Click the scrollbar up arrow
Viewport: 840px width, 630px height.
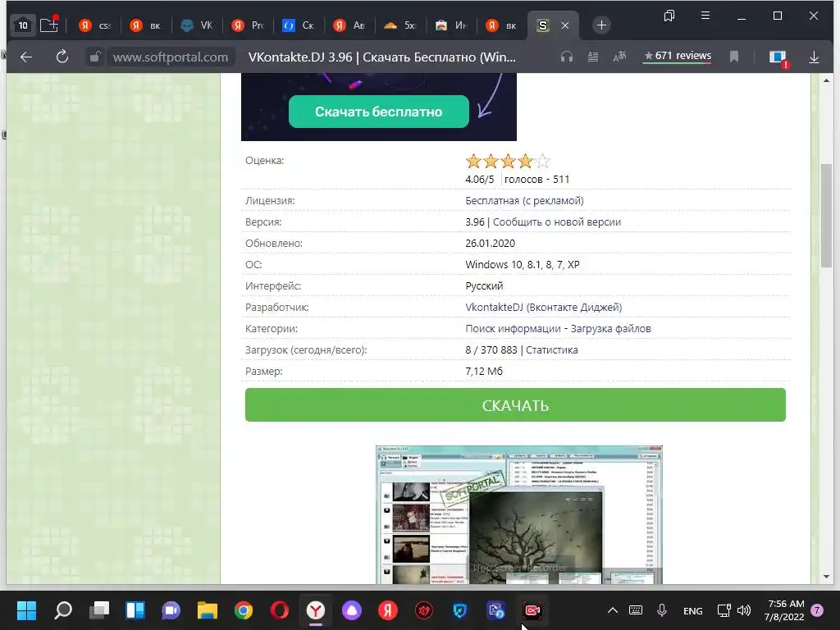[826, 81]
